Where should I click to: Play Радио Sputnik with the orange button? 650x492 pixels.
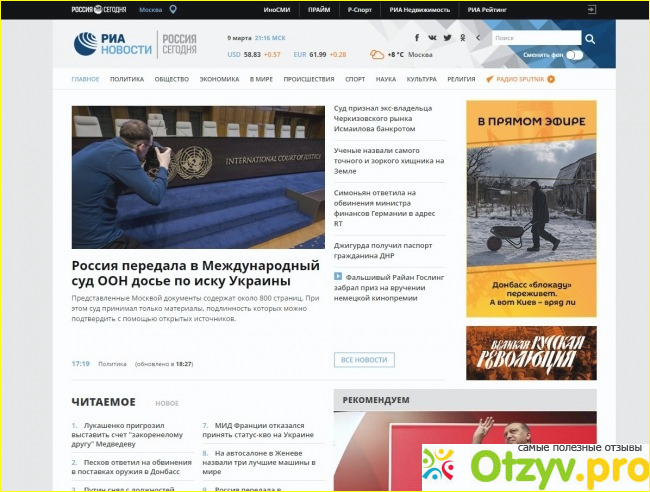[551, 78]
